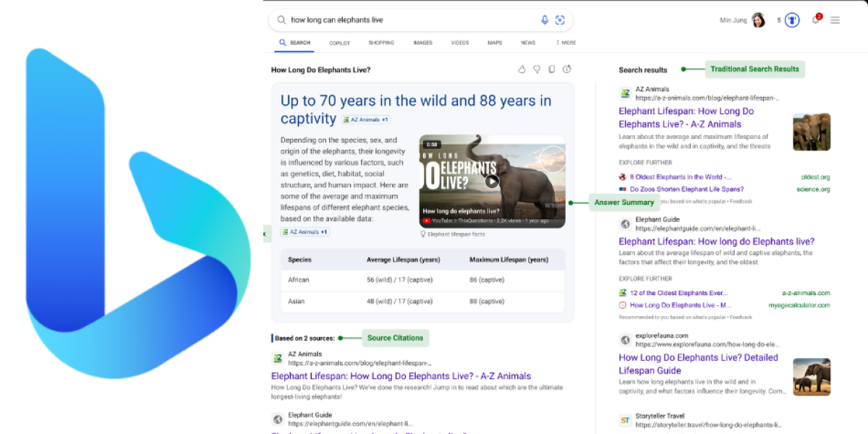
Task: Open the hamburger menu at top right
Action: pyautogui.click(x=835, y=20)
